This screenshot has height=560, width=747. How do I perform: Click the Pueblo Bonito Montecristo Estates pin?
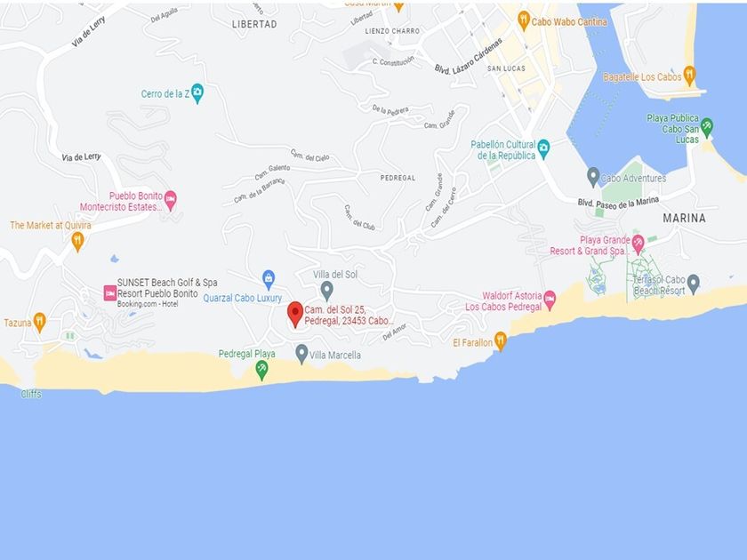(x=170, y=201)
